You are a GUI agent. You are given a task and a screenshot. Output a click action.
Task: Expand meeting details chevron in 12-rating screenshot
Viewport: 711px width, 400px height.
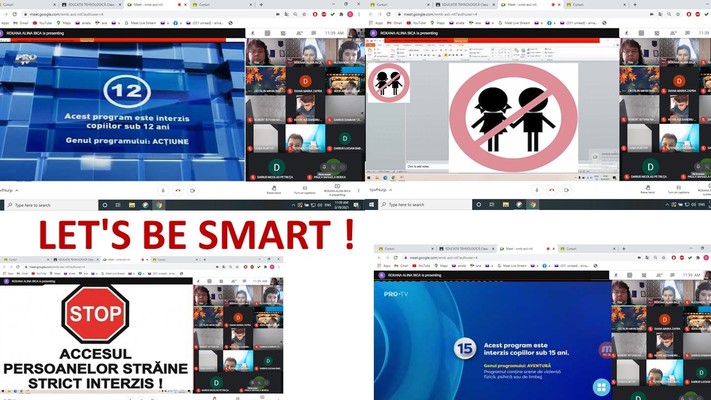tap(17, 190)
